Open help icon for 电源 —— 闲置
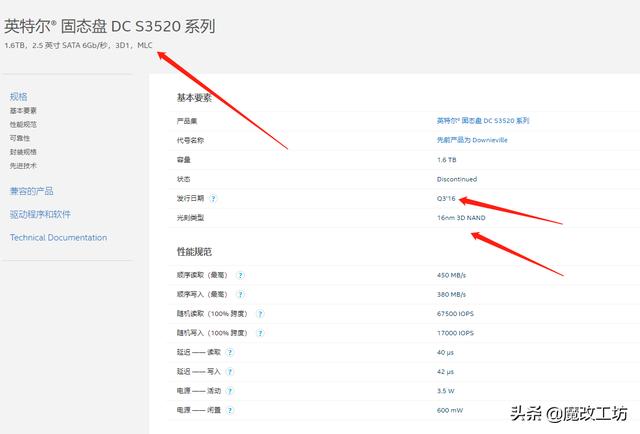Screen dimensions: 640x434 point(230,410)
